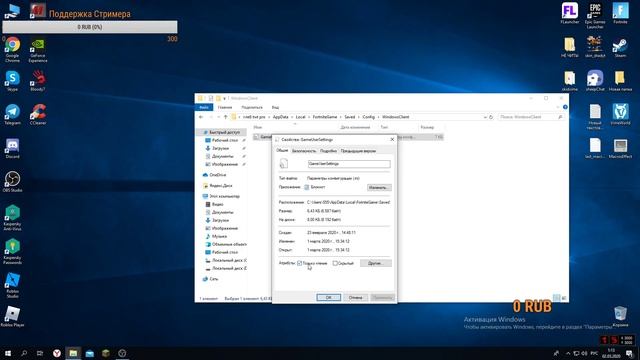Click Изменить button next to Блокнот
Image resolution: width=640 pixels, height=360 pixels.
pos(379,188)
